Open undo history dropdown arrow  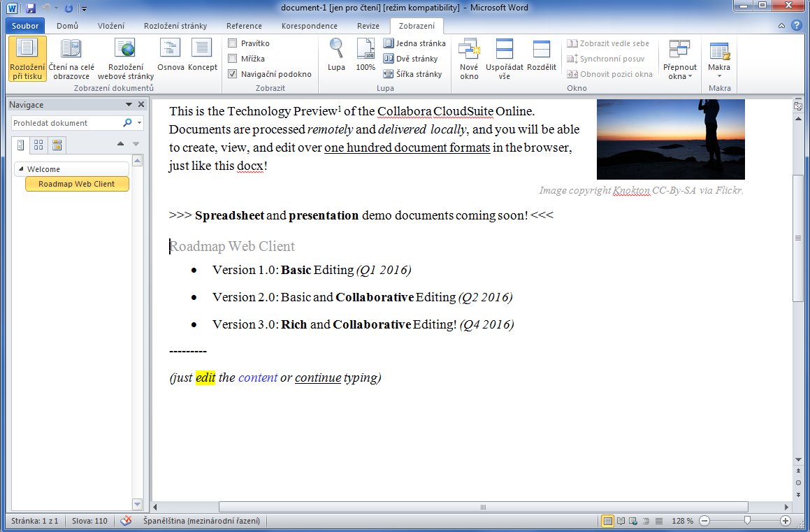coord(57,8)
